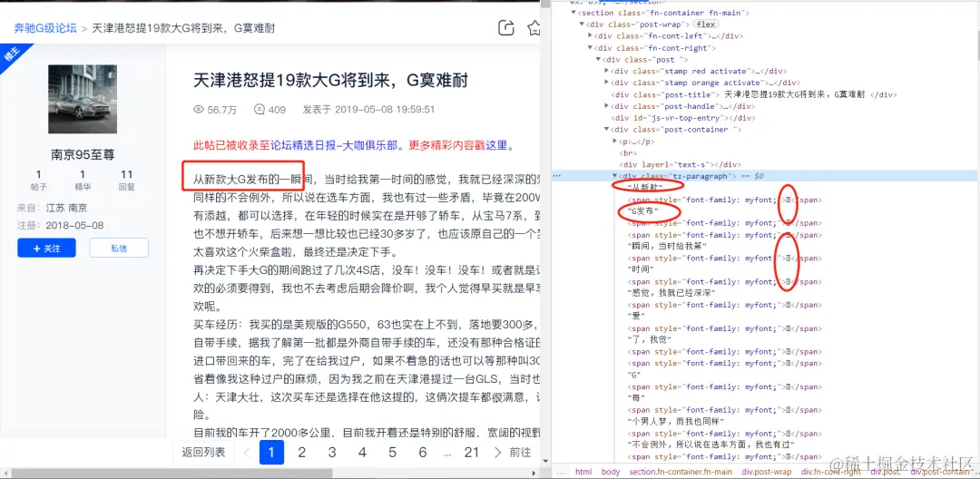This screenshot has height=479, width=980.
Task: Collapse the section fn-container fn-main node
Action: pos(573,13)
